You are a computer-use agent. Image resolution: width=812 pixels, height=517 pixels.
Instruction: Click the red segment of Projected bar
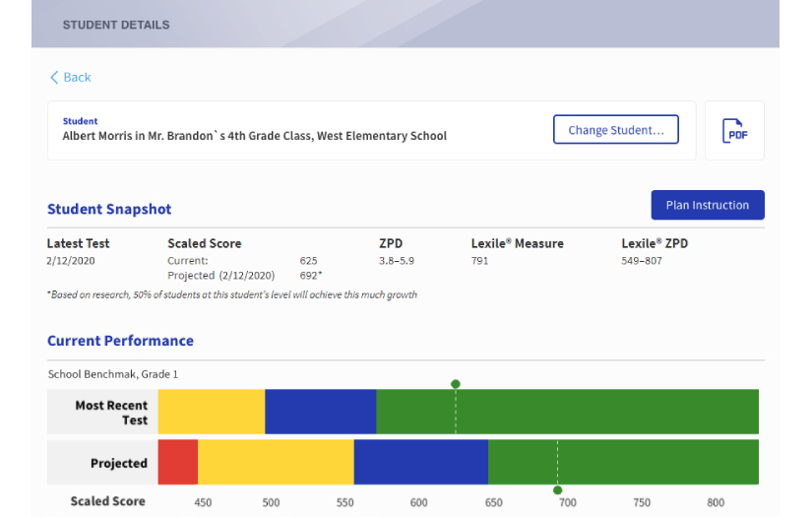point(177,462)
